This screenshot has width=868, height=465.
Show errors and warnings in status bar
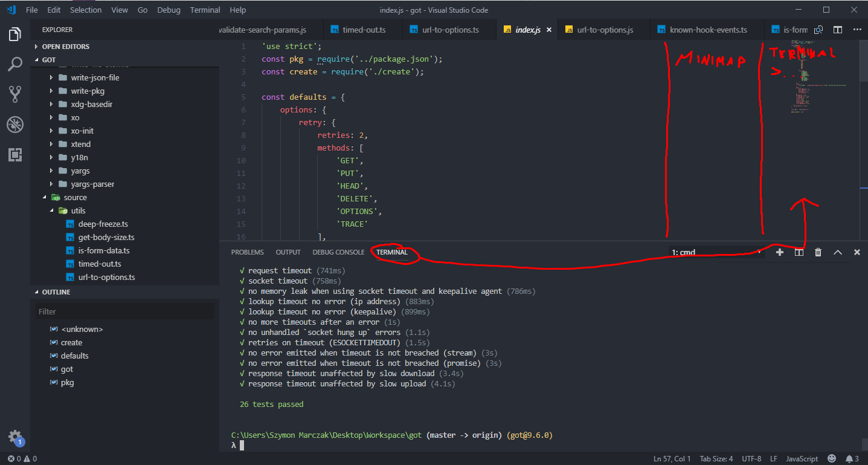[22, 458]
